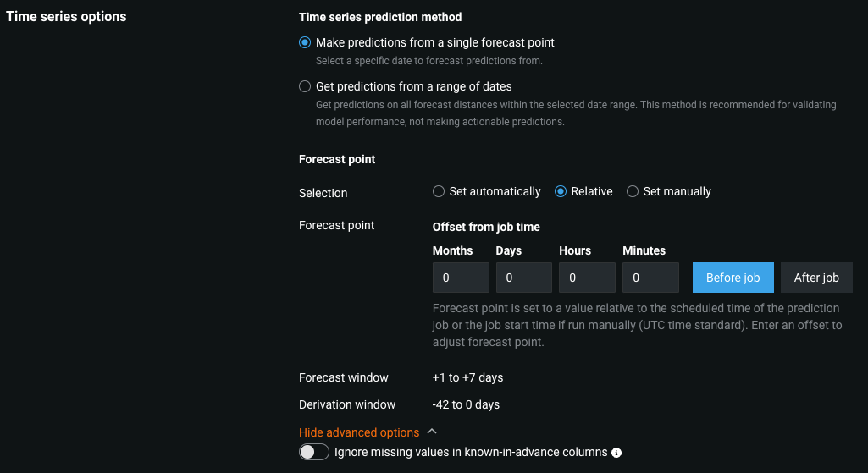Focus the Days offset input field
The height and width of the screenshot is (473, 868).
click(524, 278)
